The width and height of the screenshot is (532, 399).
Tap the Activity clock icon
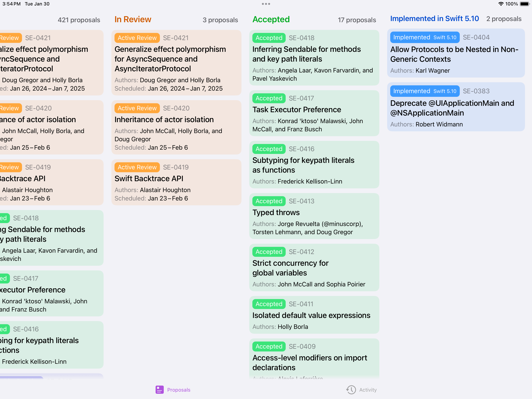click(351, 390)
